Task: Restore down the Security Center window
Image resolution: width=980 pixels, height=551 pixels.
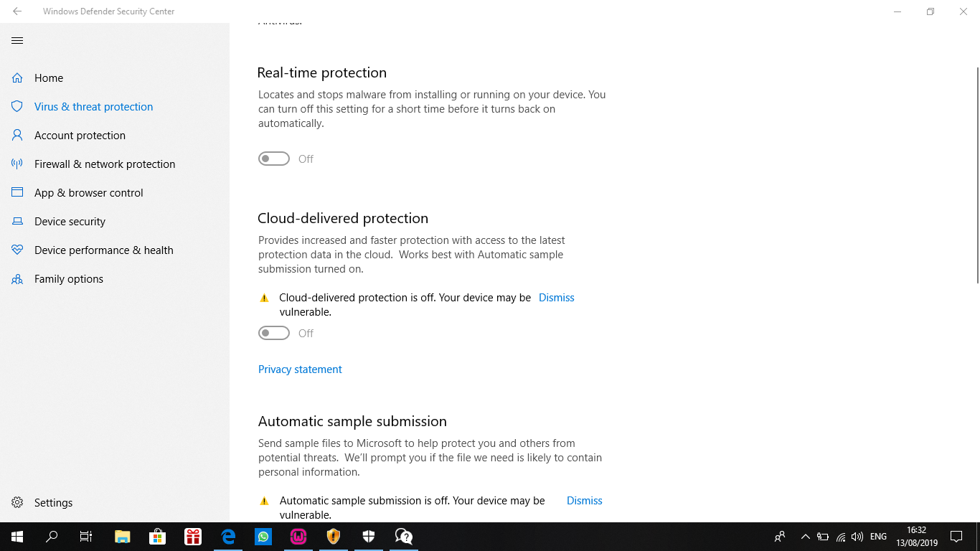Action: [930, 11]
